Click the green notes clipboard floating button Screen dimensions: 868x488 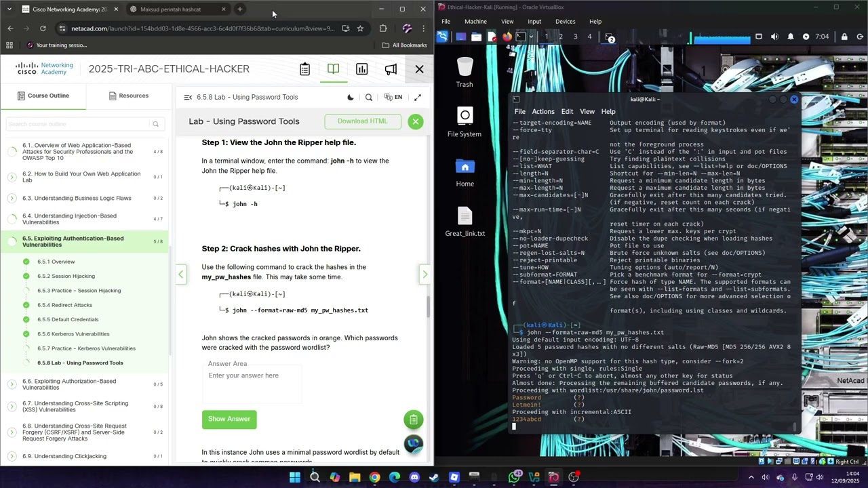[x=413, y=420]
